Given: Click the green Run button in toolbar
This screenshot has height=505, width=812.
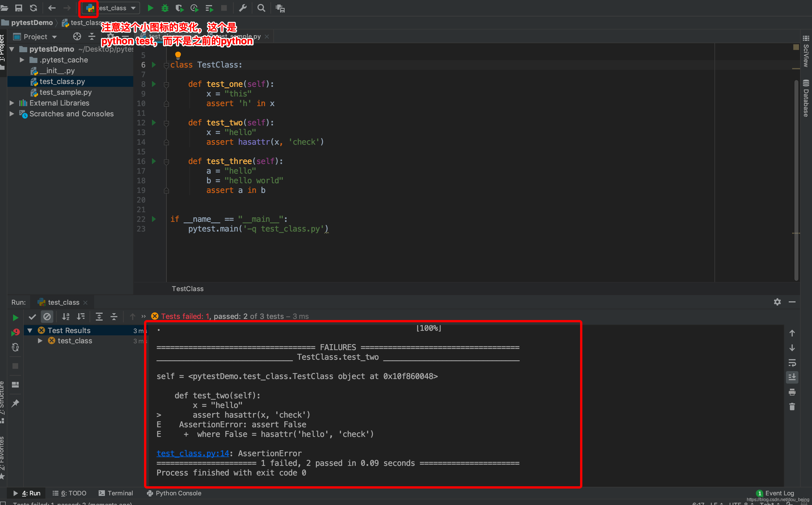Looking at the screenshot, I should click(x=151, y=8).
